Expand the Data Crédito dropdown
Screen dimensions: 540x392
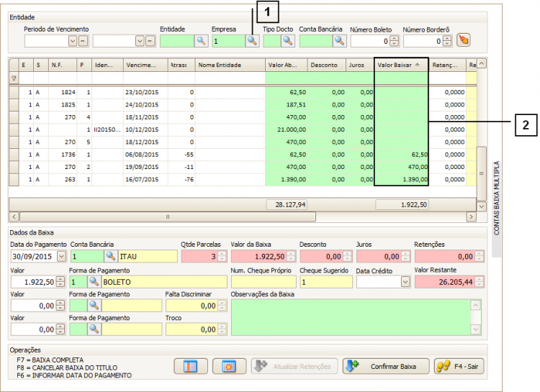tap(405, 281)
